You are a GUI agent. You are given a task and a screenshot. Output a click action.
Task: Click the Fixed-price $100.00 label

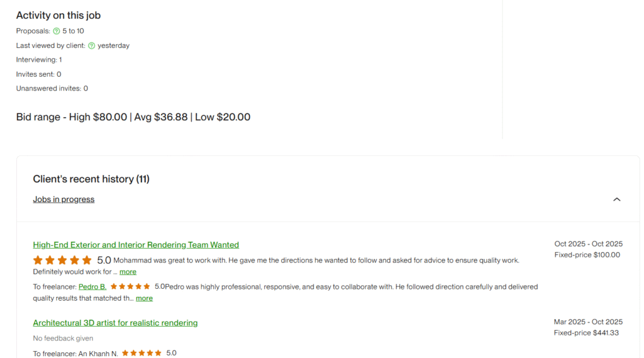[x=587, y=255]
